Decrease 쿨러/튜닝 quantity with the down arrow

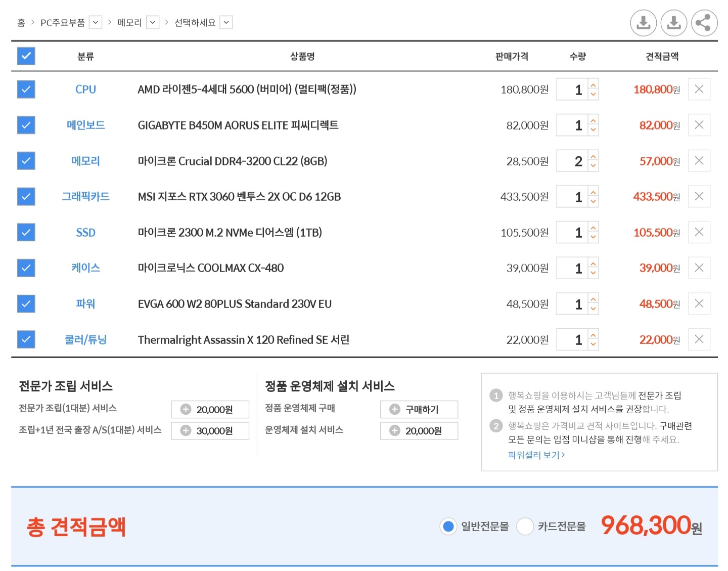594,345
